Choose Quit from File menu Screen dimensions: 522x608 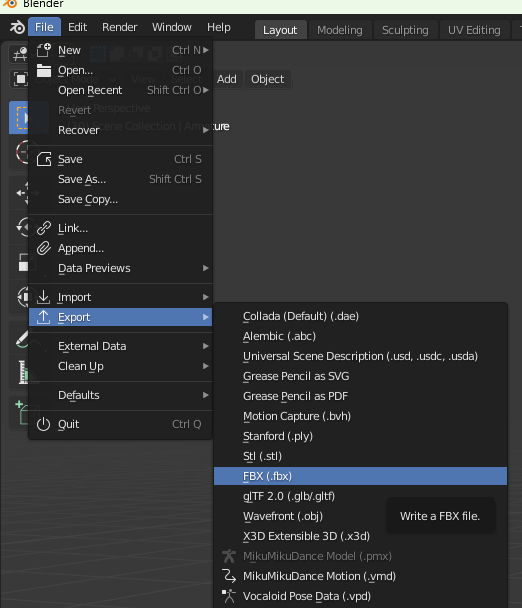pos(121,424)
